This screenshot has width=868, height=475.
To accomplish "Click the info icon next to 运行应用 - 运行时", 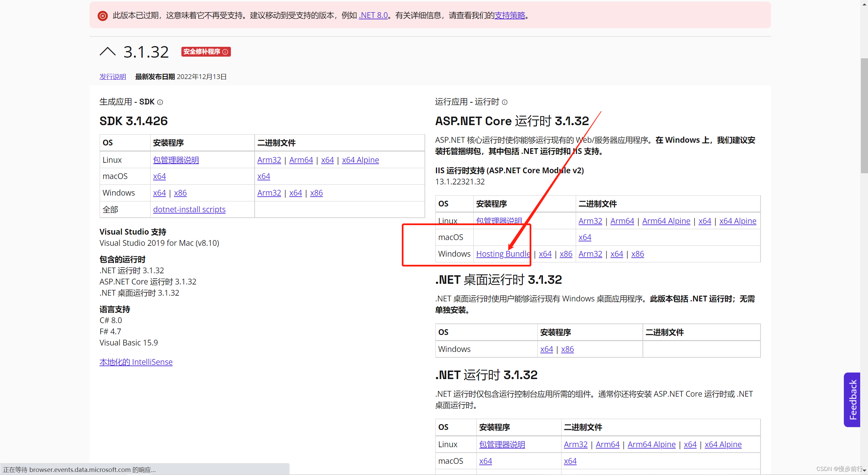I will (x=505, y=102).
